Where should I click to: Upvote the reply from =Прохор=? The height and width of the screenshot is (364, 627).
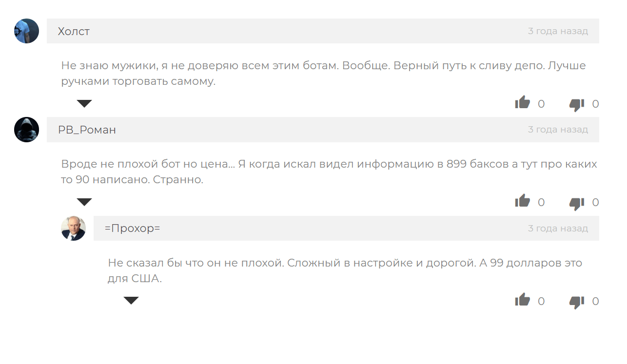(x=522, y=300)
